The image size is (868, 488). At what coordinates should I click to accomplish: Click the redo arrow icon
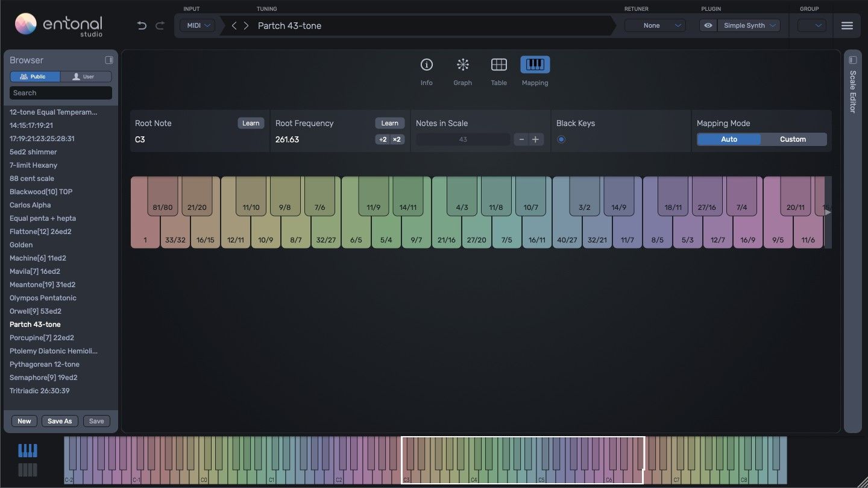pos(160,25)
